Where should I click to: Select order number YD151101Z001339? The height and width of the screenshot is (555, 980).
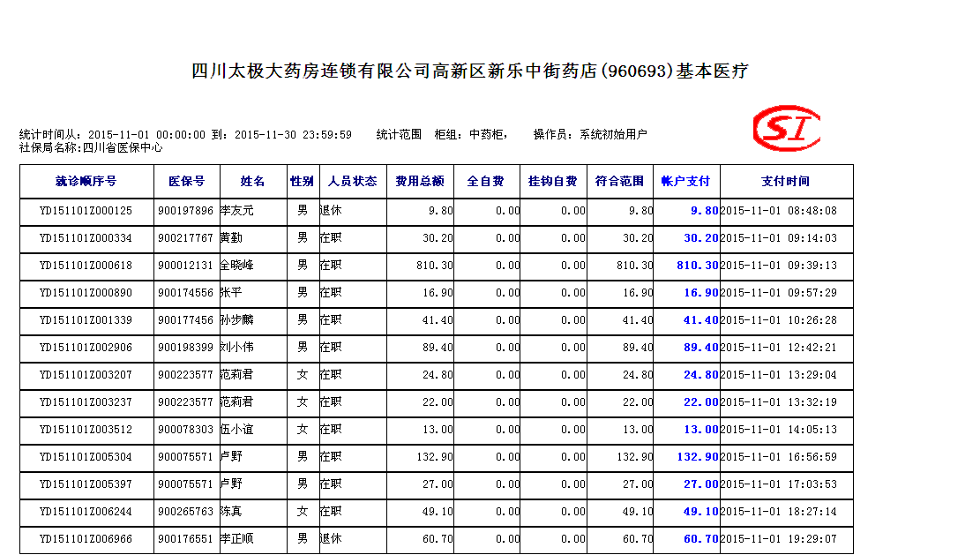(x=86, y=320)
